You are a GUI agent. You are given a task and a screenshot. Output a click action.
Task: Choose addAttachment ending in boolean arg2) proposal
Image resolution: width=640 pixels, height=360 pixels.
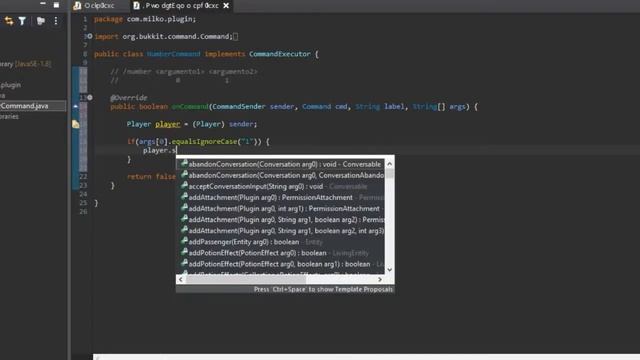point(280,220)
